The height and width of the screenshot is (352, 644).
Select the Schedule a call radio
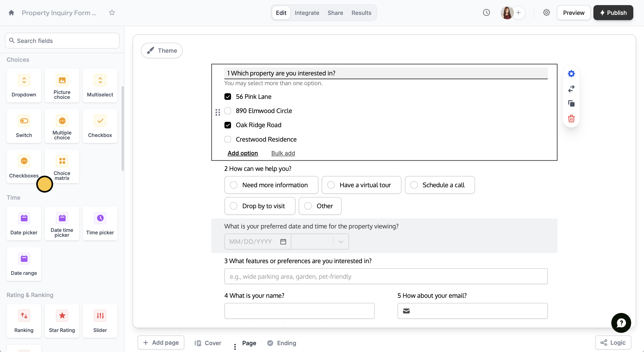(414, 185)
